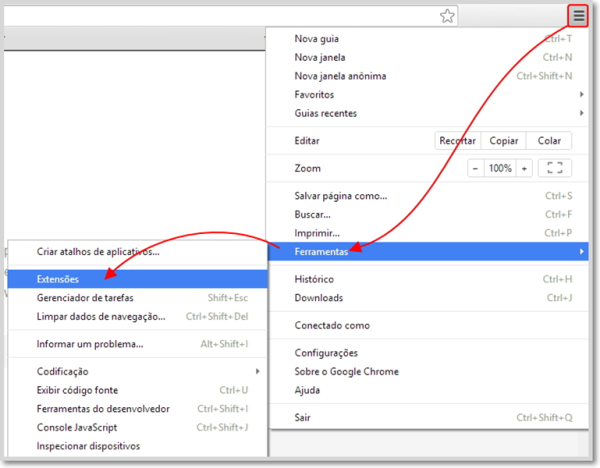The width and height of the screenshot is (600, 468).
Task: Bookmark this page with the star icon
Action: [447, 16]
